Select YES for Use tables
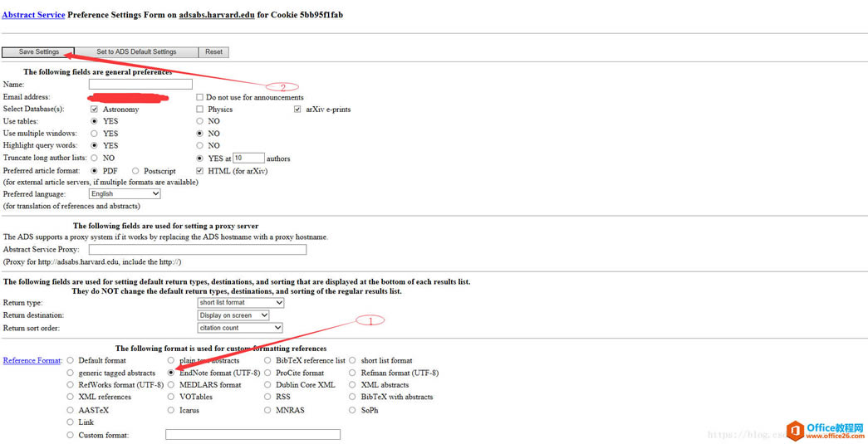 [94, 121]
